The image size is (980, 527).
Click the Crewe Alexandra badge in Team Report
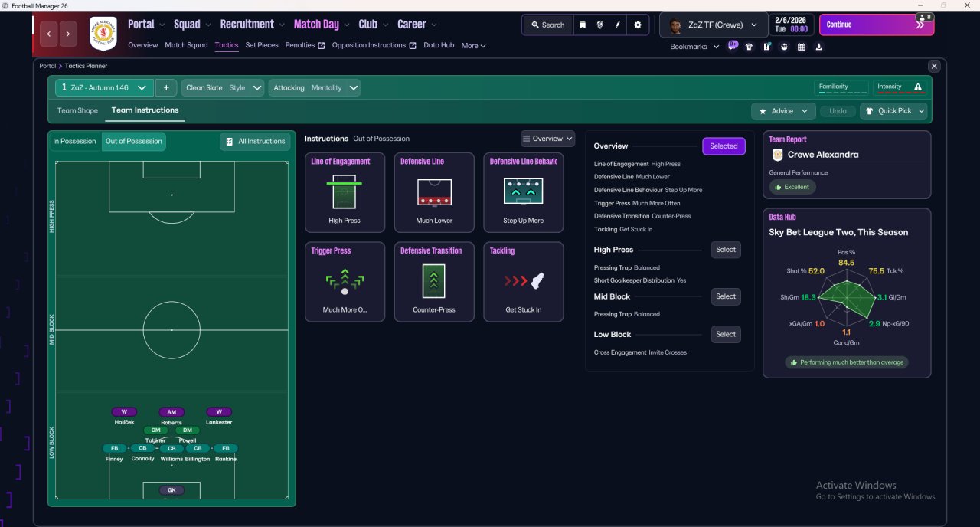click(778, 155)
